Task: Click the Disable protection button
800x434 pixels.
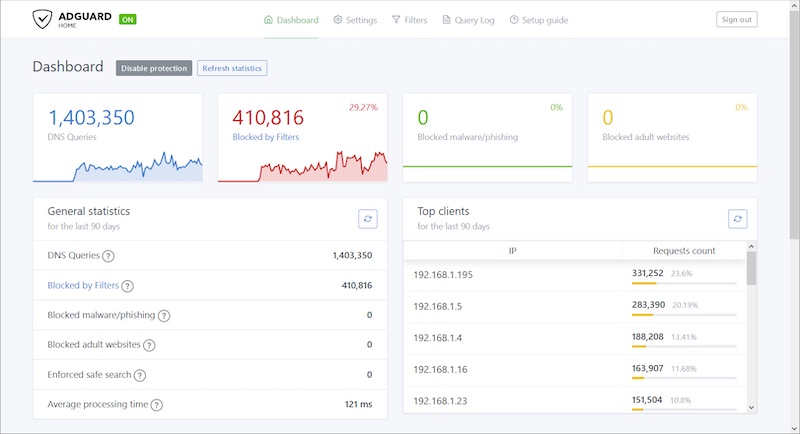Action: (154, 68)
